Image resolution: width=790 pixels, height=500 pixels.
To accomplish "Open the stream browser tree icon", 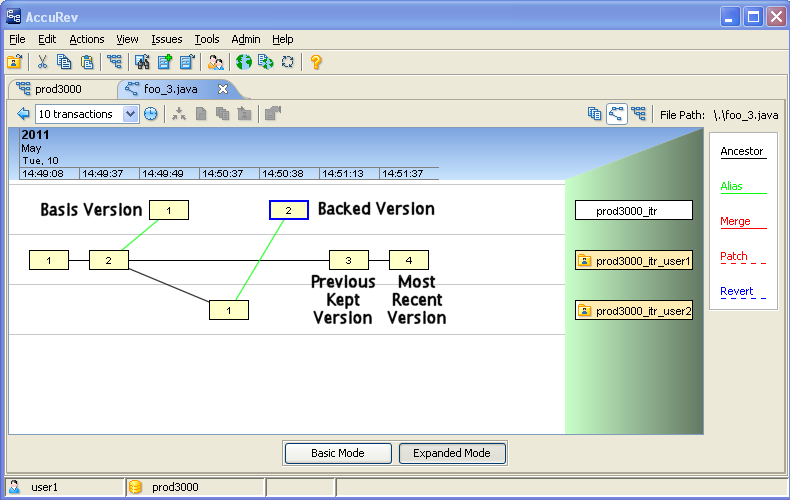I will pos(114,62).
